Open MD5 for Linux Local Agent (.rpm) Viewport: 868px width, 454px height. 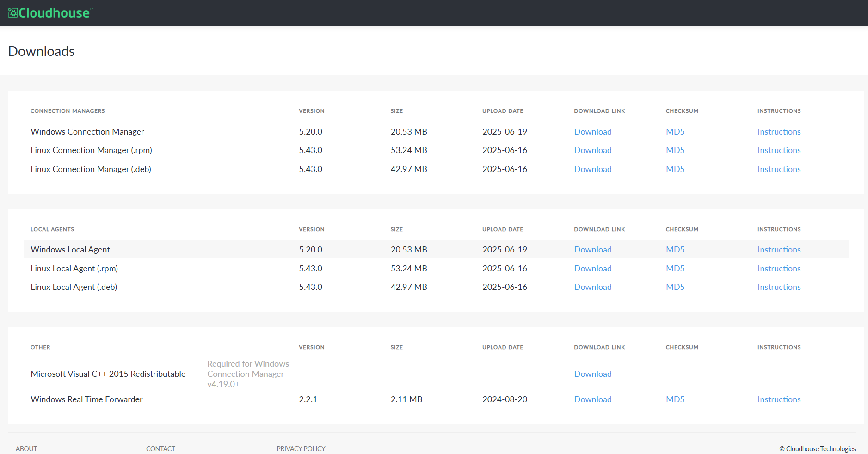(675, 269)
